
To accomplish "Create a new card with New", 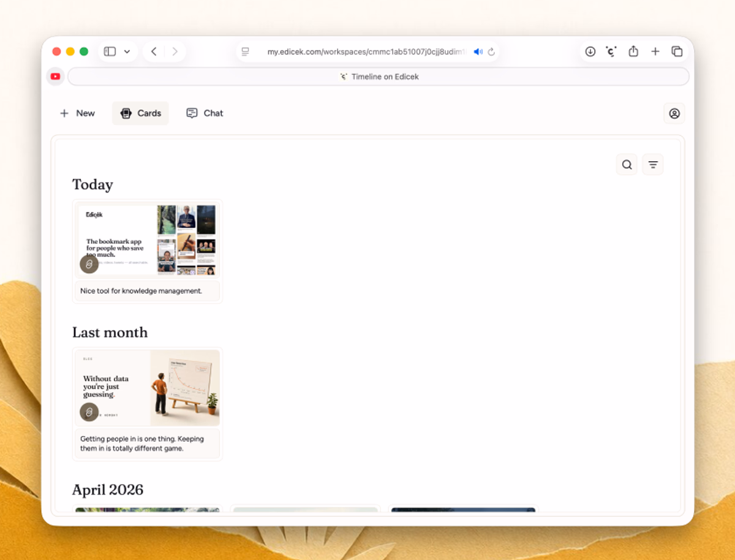I will [77, 113].
